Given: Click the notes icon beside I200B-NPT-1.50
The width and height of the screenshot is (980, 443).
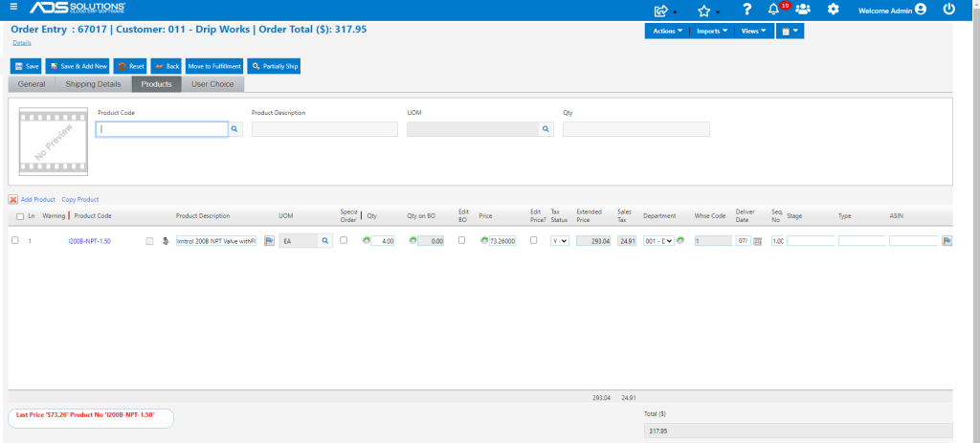Looking at the screenshot, I should click(x=149, y=240).
